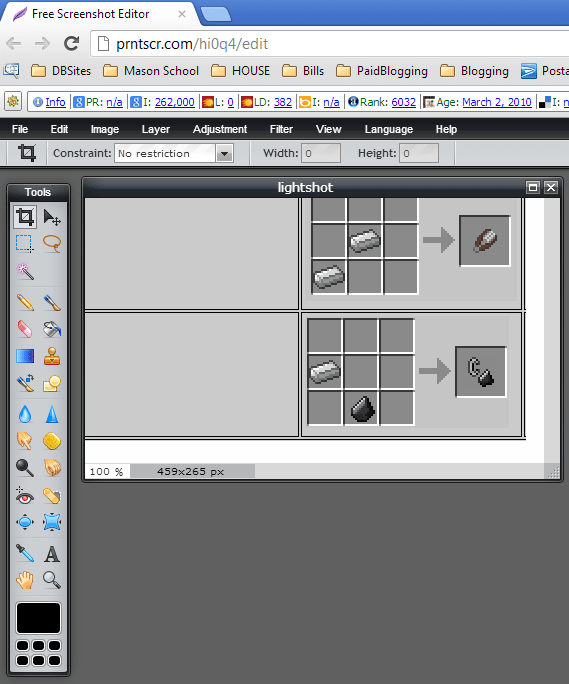This screenshot has width=569, height=684.
Task: Open the Language menu
Action: 388,129
